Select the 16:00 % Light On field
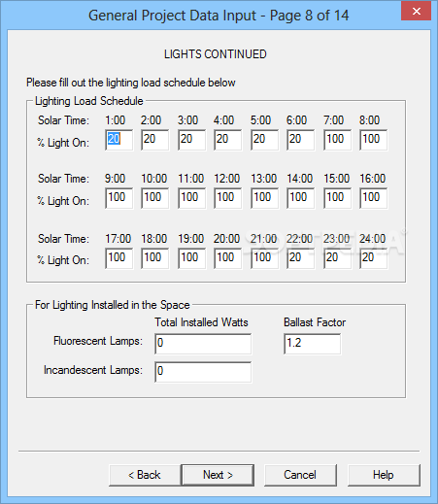This screenshot has width=438, height=504. point(373,198)
